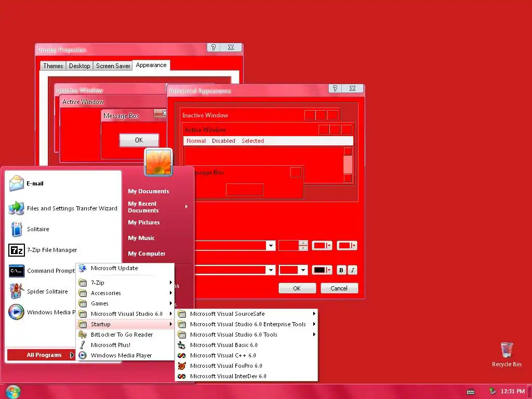Image resolution: width=532 pixels, height=399 pixels.
Task: Click the Accessories folder icon
Action: pos(83,293)
